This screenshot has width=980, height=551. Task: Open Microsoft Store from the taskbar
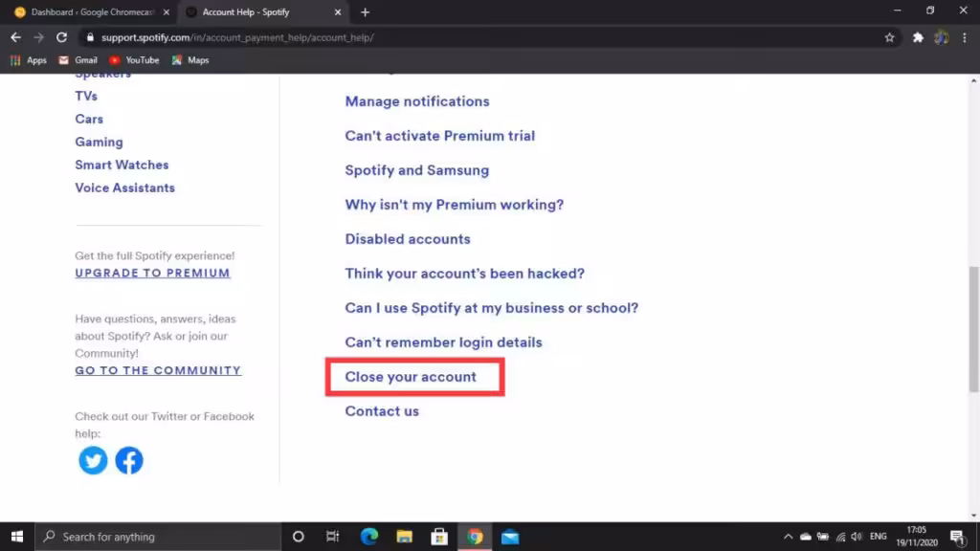(439, 537)
